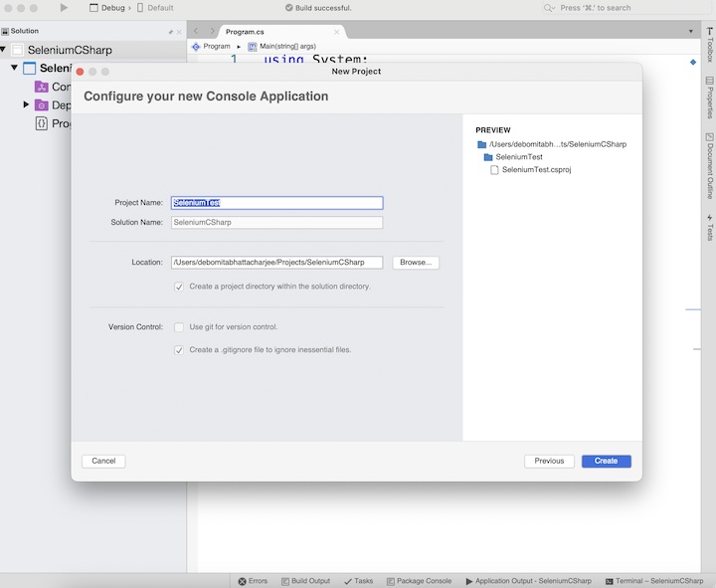Click the Build successful status message
The image size is (716, 588).
click(x=319, y=8)
